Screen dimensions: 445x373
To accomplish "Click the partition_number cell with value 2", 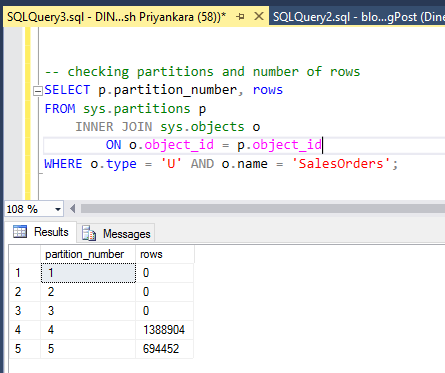I will coord(88,292).
